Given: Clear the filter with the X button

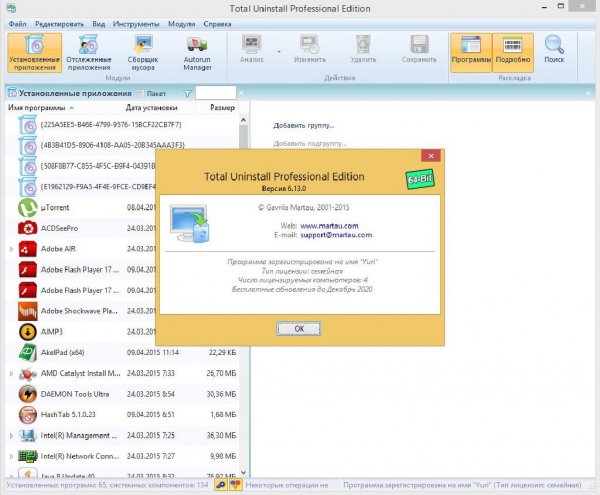Looking at the screenshot, I should 241,93.
